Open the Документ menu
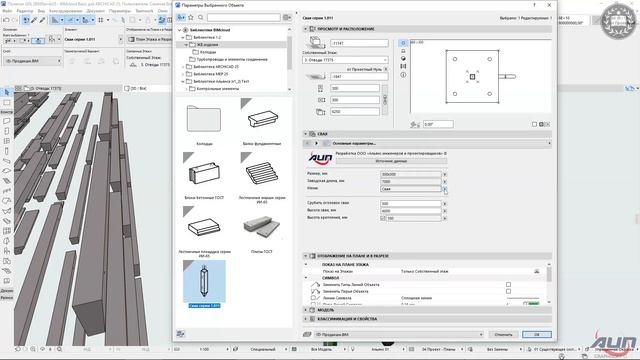640x360 pixels. click(96, 11)
